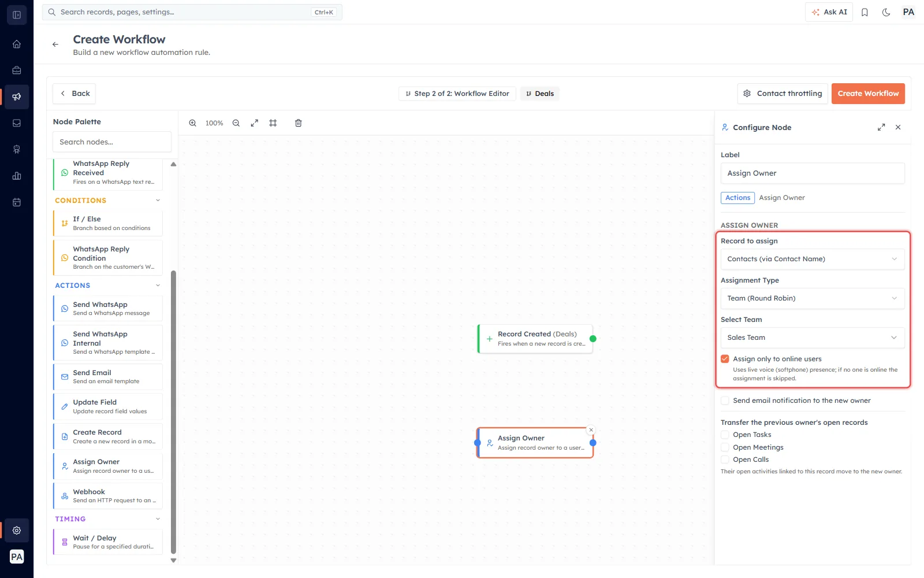The height and width of the screenshot is (578, 924).
Task: Delete selected node with trash icon
Action: click(x=299, y=123)
